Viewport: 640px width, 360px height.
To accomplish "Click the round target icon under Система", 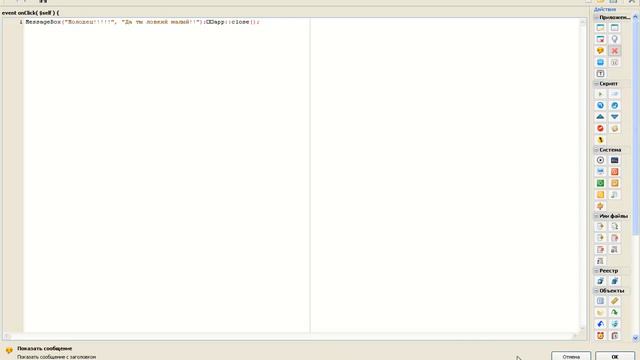I will pyautogui.click(x=600, y=160).
